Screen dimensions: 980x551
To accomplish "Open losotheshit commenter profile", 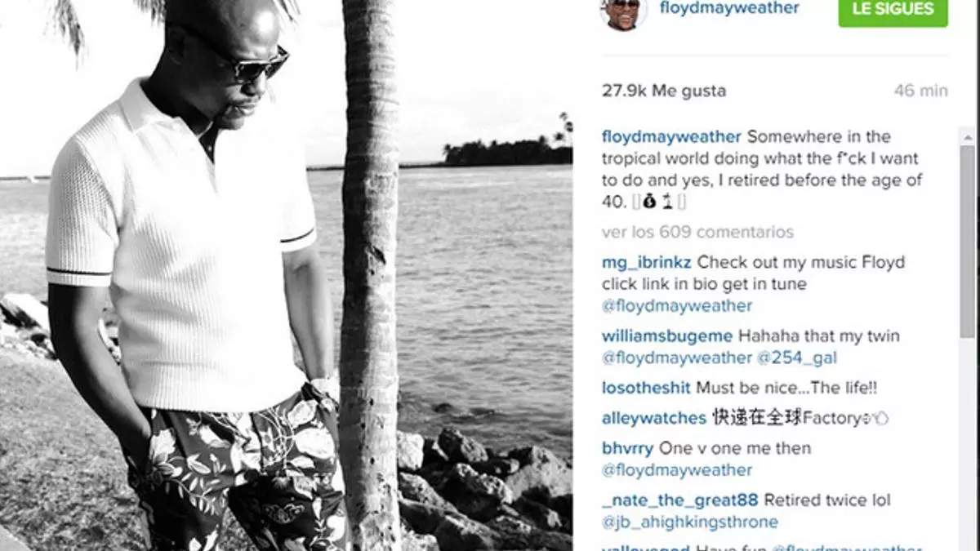I will pos(646,389).
